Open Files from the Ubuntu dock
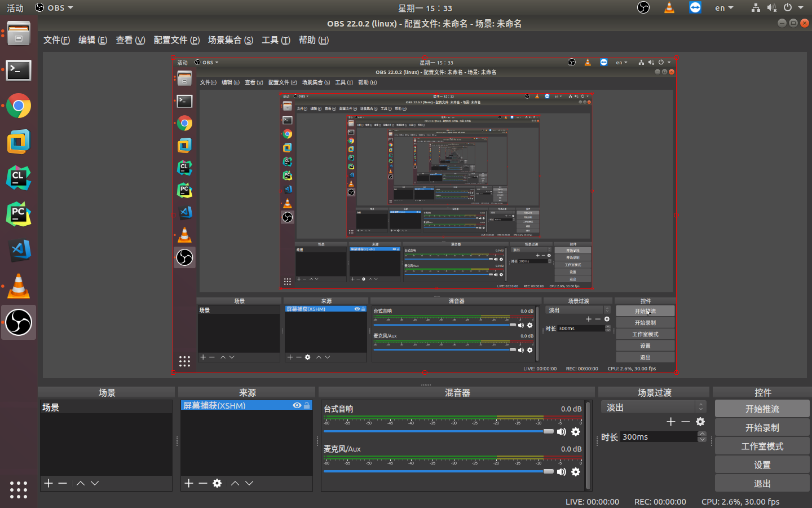 pos(19,34)
